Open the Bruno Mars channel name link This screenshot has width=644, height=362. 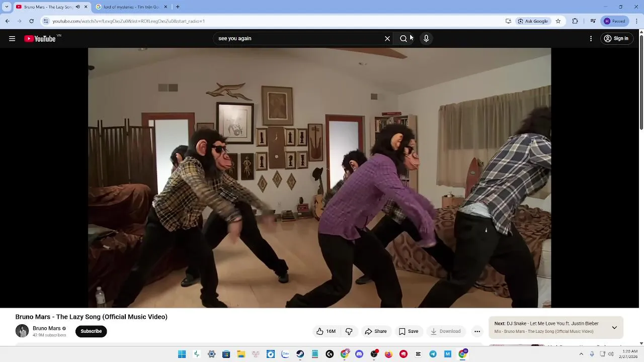tap(46, 328)
